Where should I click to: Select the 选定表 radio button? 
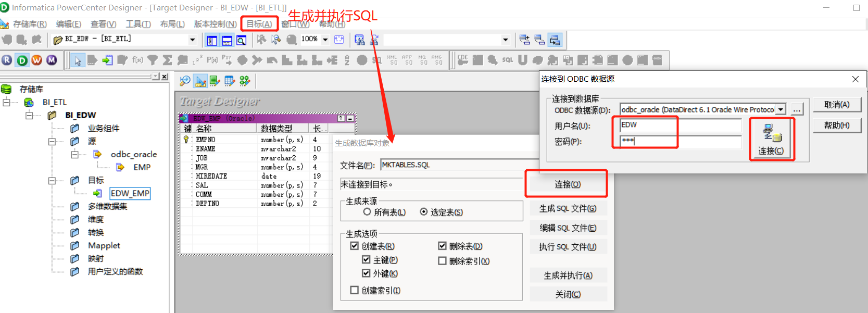point(424,212)
